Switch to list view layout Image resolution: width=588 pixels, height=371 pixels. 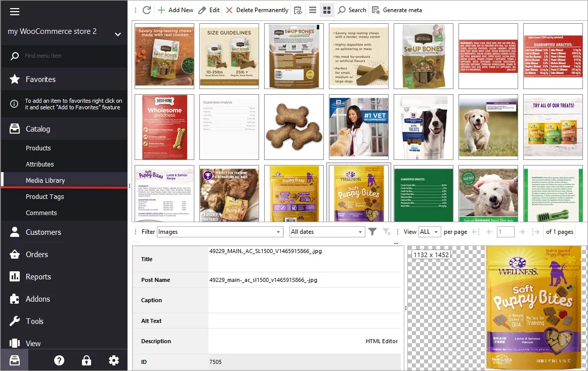click(312, 10)
